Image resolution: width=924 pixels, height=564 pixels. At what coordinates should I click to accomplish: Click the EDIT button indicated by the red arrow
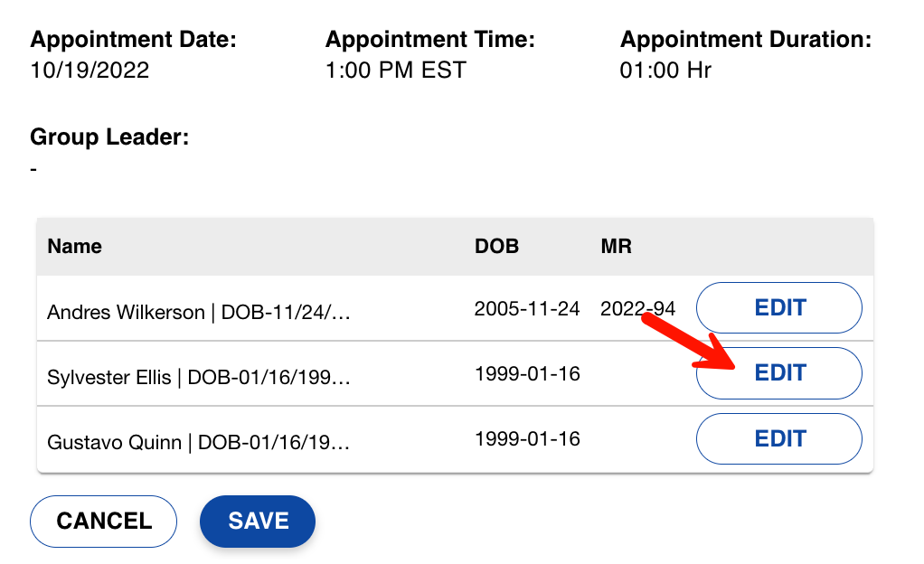(778, 372)
